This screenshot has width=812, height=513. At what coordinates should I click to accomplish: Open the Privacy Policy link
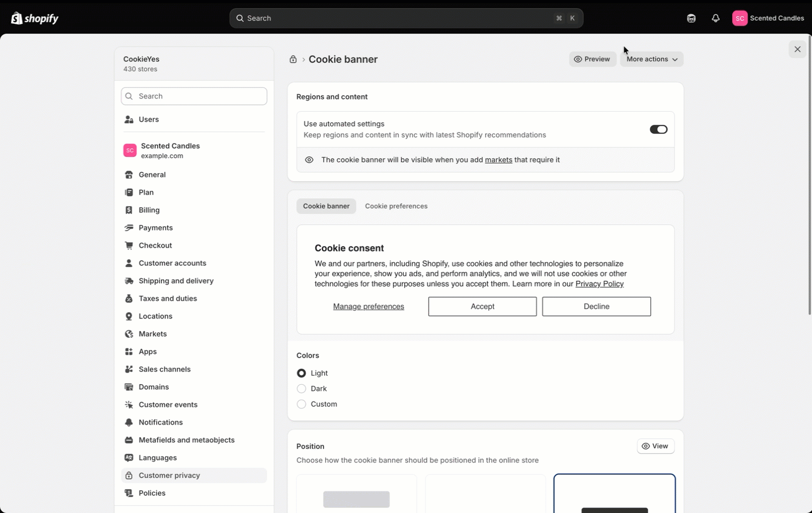600,284
